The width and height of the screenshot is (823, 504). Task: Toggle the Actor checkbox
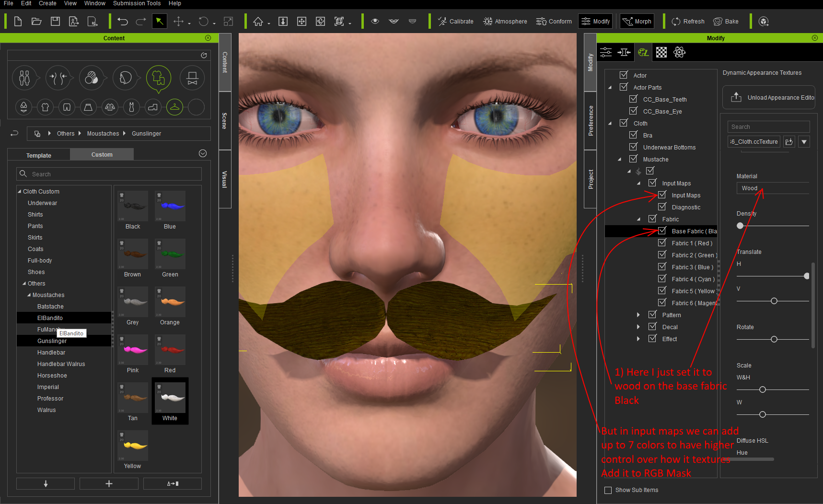click(x=624, y=75)
